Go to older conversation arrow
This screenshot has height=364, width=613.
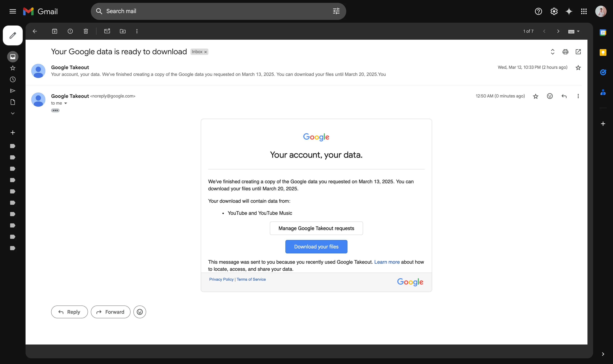558,31
